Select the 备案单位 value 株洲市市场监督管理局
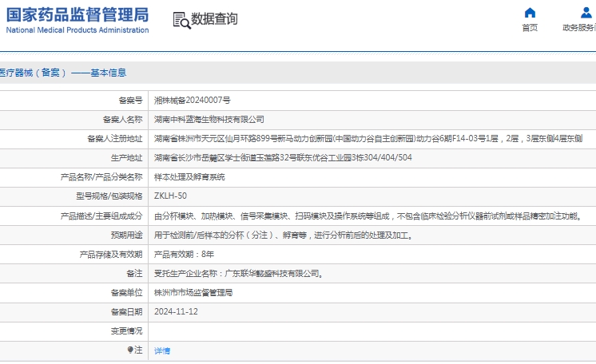Screen dimensions: 596x364 (x=193, y=293)
